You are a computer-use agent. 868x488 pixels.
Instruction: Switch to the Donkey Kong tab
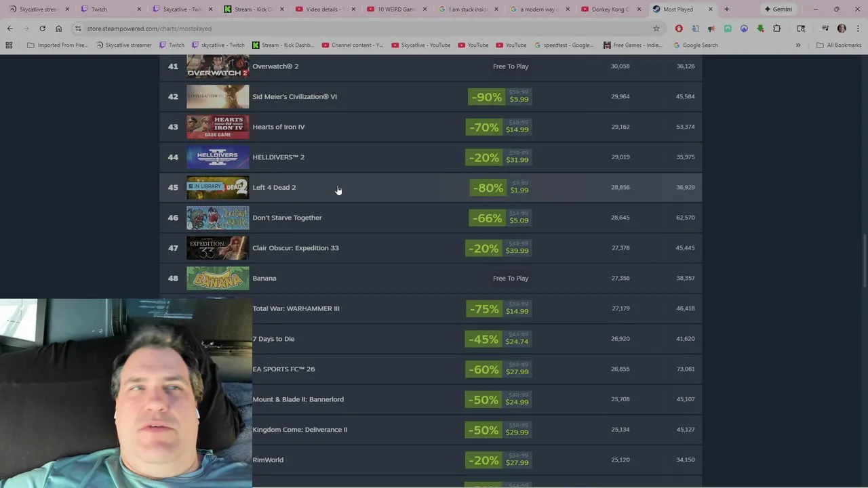pyautogui.click(x=610, y=9)
